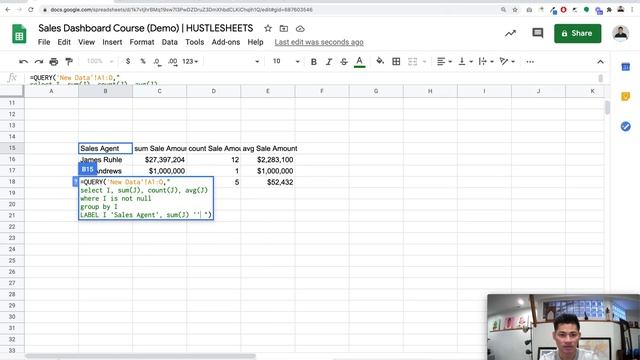This screenshot has height=360, width=640.
Task: Click the cloud document status icon
Action: [300, 29]
